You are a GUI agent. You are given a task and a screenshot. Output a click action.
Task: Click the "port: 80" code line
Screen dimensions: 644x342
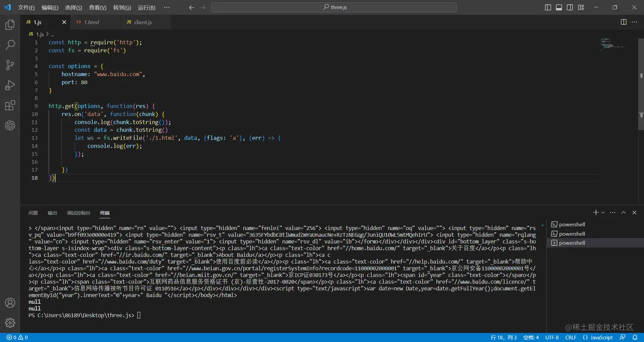(75, 82)
